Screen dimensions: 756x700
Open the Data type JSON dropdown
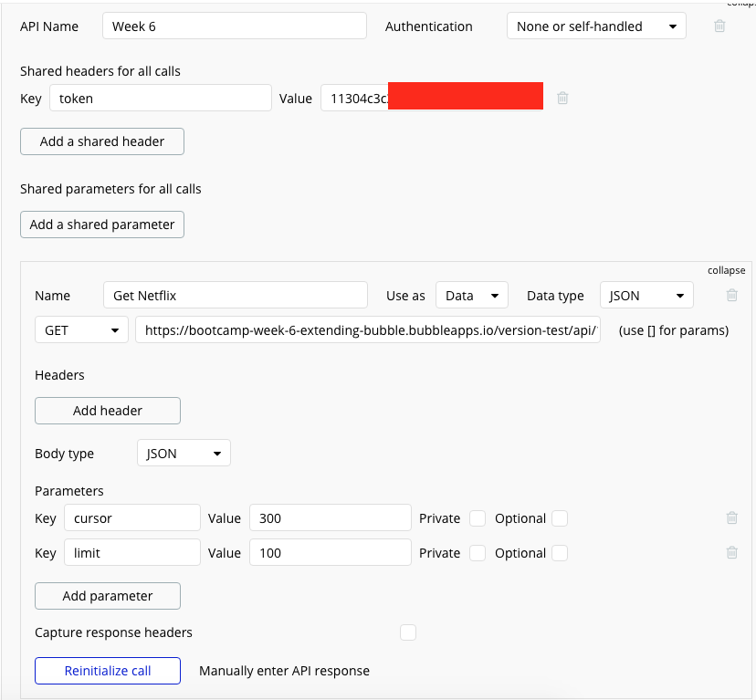(x=646, y=296)
